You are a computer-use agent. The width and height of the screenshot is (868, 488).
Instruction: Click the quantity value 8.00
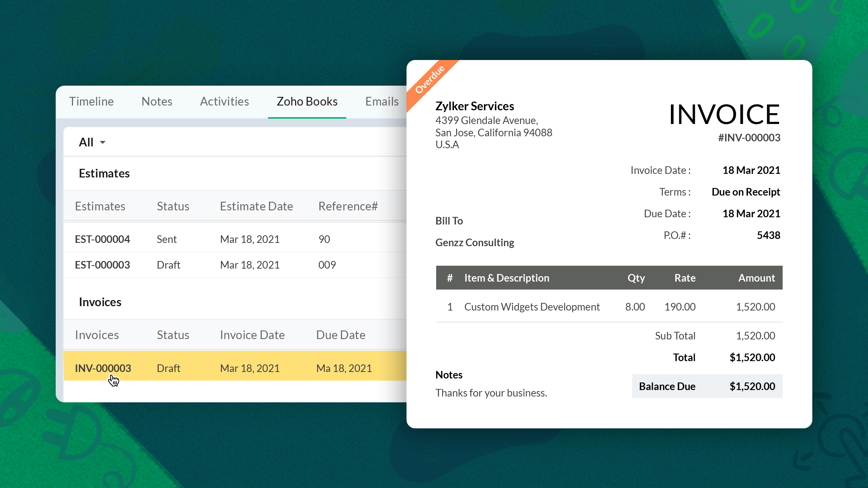pos(635,307)
